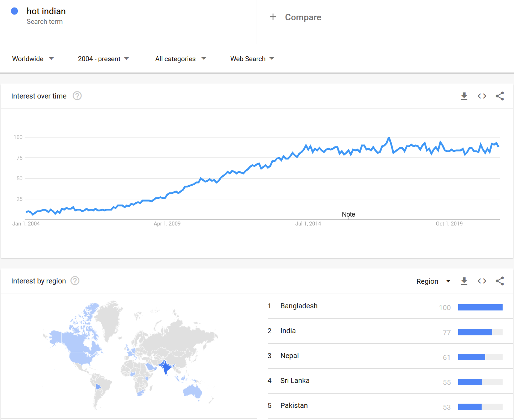Open the Worldwide location dropdown

pyautogui.click(x=33, y=59)
